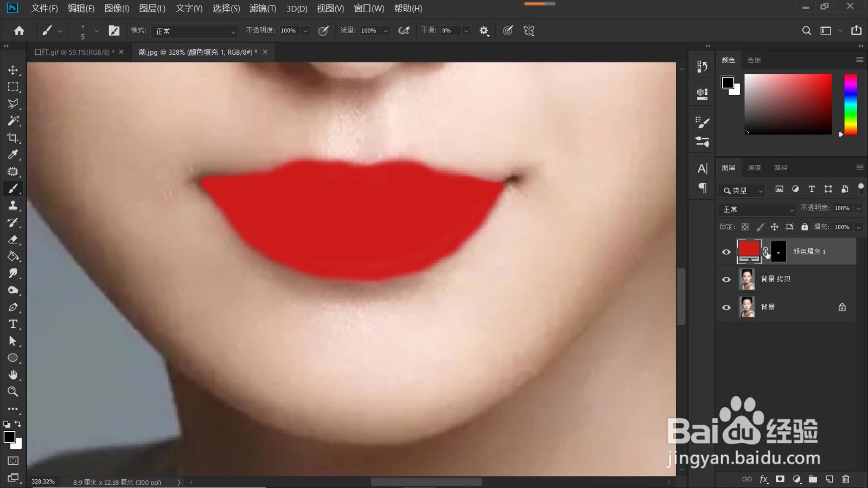
Task: Select the Smudge tool
Action: [x=13, y=273]
